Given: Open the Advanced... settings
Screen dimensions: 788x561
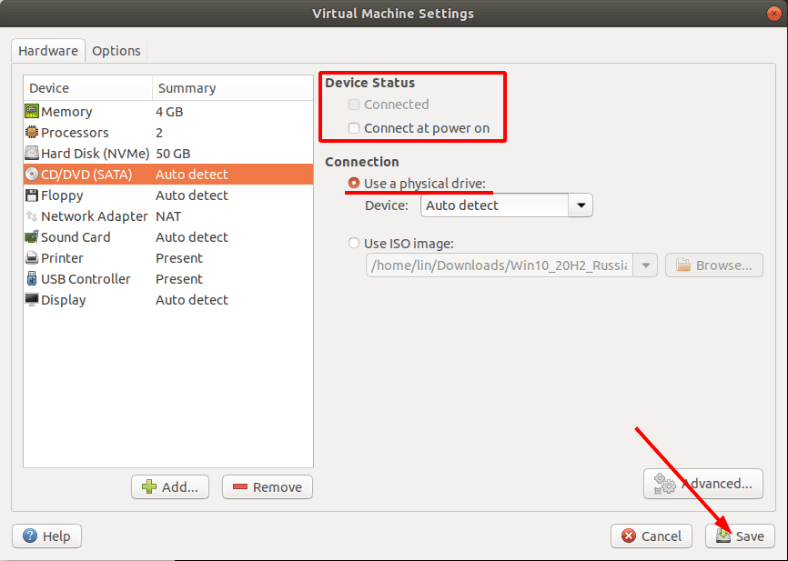Looking at the screenshot, I should click(703, 484).
